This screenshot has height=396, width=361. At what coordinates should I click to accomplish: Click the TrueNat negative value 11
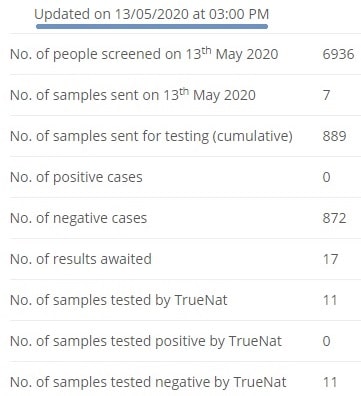pos(330,382)
